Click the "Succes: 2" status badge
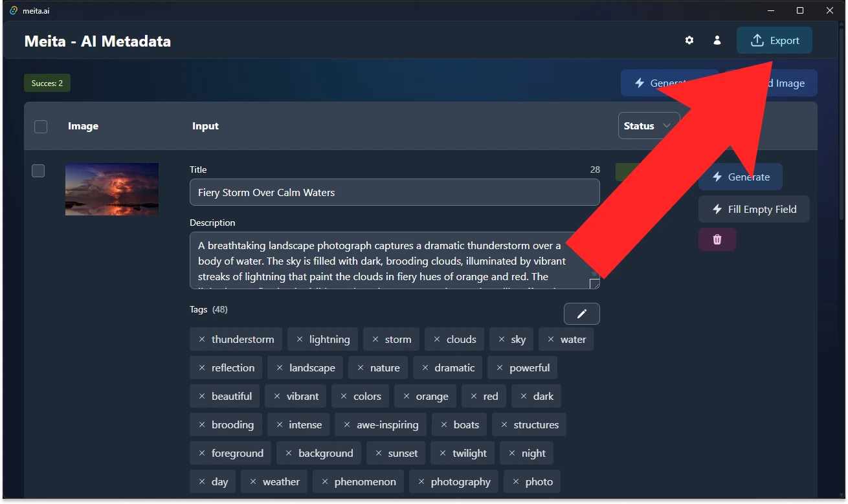This screenshot has height=504, width=848. [47, 83]
